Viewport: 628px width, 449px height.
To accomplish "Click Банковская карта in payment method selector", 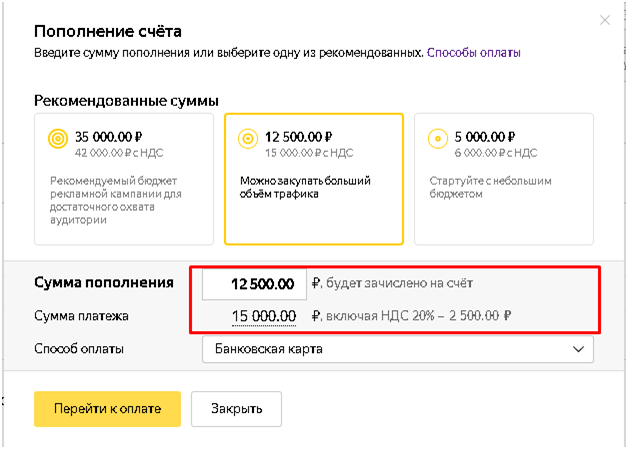I will tap(269, 349).
